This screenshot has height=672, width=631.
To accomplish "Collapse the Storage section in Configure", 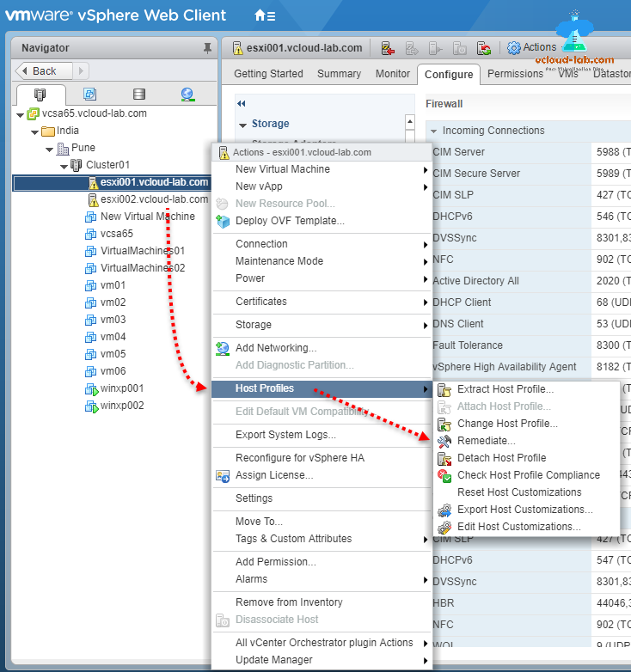I will point(243,125).
